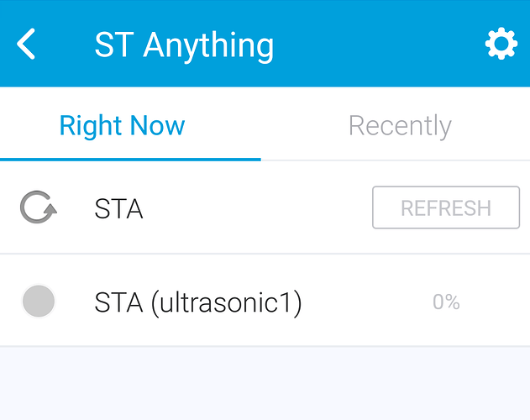Click the circular refresh arrow icon beside STA
The width and height of the screenshot is (530, 420).
(38, 207)
